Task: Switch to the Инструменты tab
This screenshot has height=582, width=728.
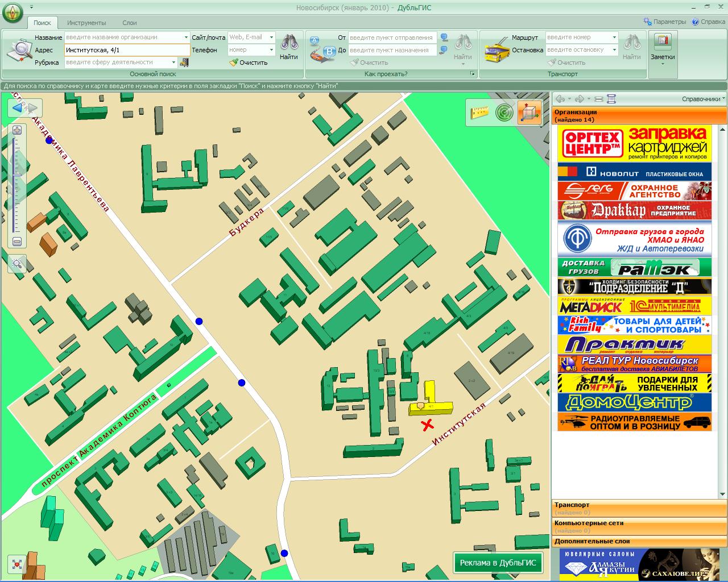Action: coord(86,23)
